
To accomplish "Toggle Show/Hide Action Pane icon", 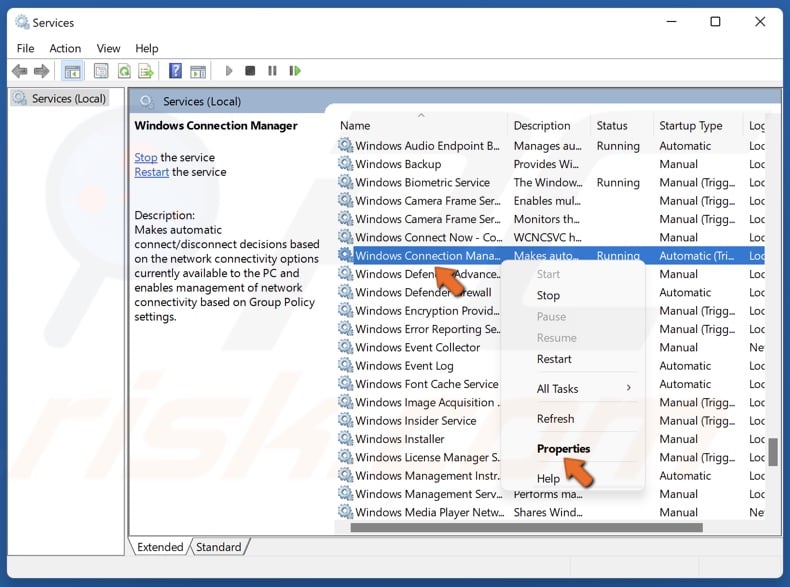I will point(198,71).
